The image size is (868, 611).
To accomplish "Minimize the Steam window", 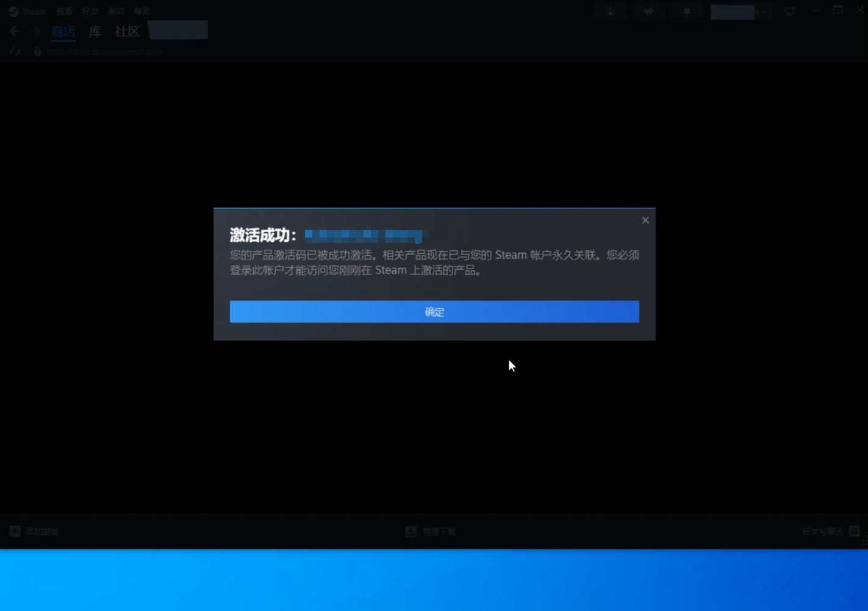I will pos(816,11).
